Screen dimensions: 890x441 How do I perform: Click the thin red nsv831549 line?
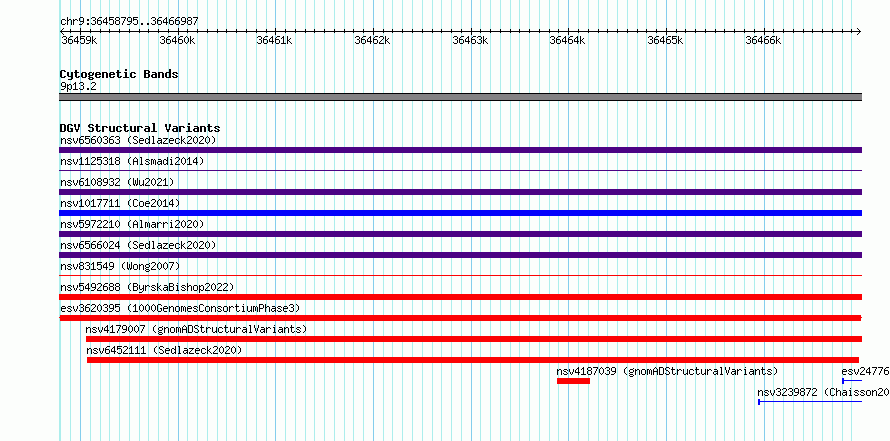pyautogui.click(x=460, y=276)
